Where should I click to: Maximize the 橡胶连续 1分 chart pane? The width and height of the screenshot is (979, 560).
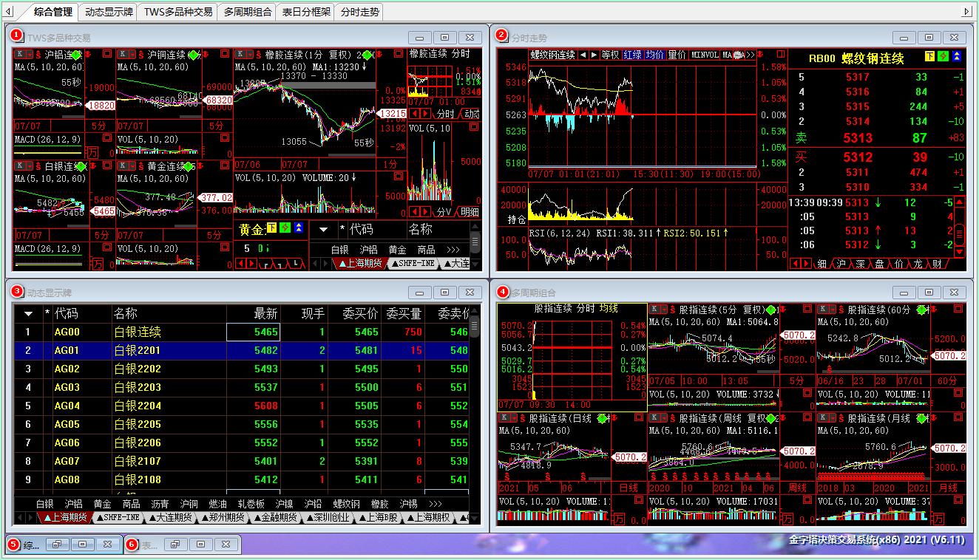click(399, 54)
